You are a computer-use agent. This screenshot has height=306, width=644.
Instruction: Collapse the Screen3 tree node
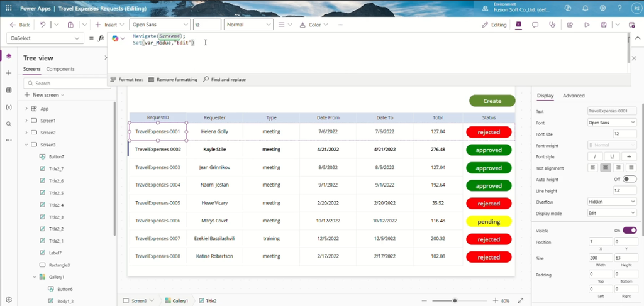click(26, 145)
